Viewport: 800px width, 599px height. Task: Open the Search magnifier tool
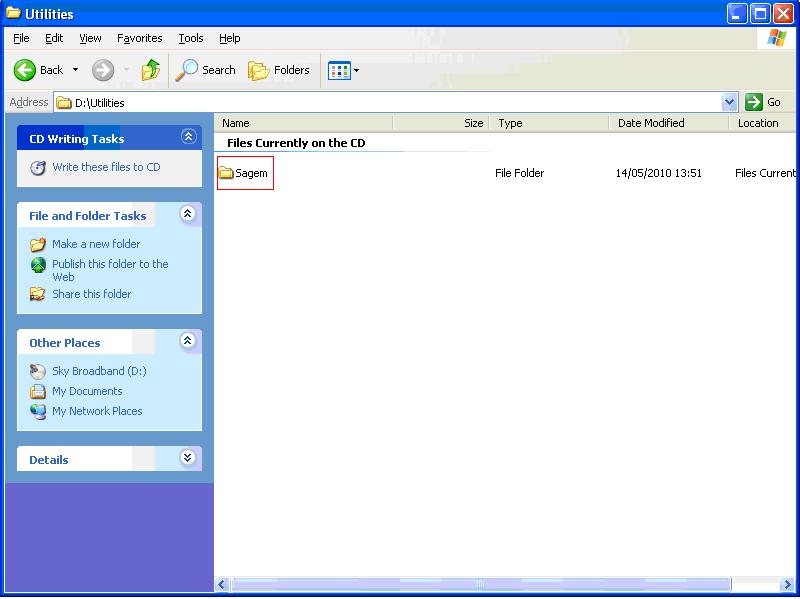point(187,70)
